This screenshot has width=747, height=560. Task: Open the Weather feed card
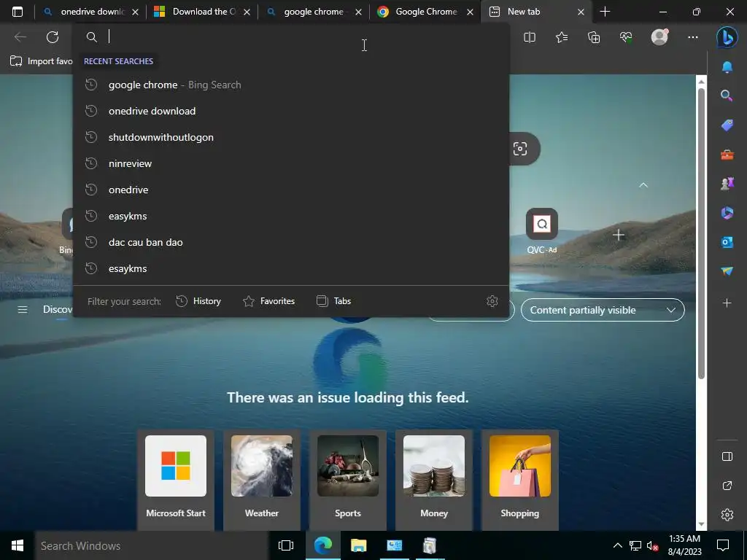262,478
